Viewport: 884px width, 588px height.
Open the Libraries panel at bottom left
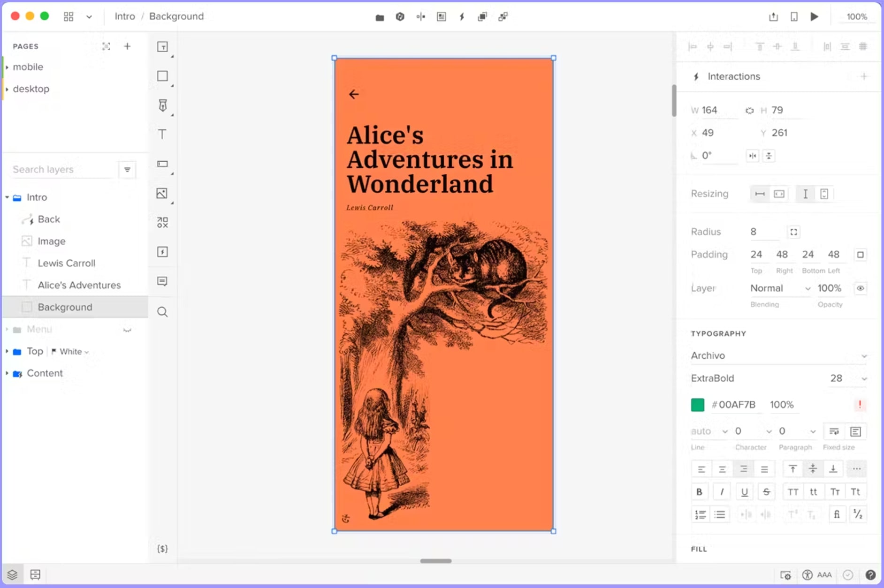[x=35, y=574]
